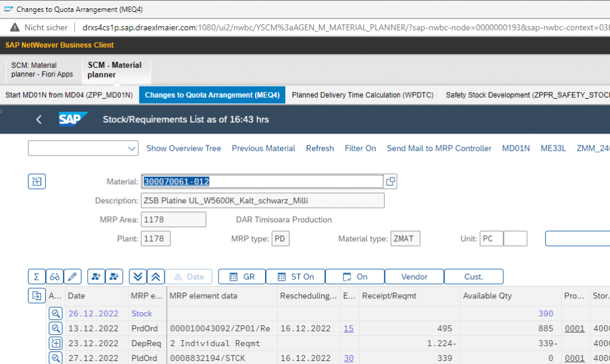Open value help beside Material field
Screen dimensions: 610x364
click(x=391, y=181)
